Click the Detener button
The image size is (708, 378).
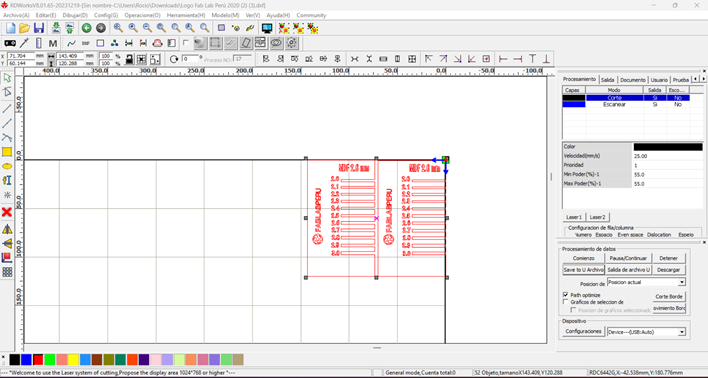(669, 258)
